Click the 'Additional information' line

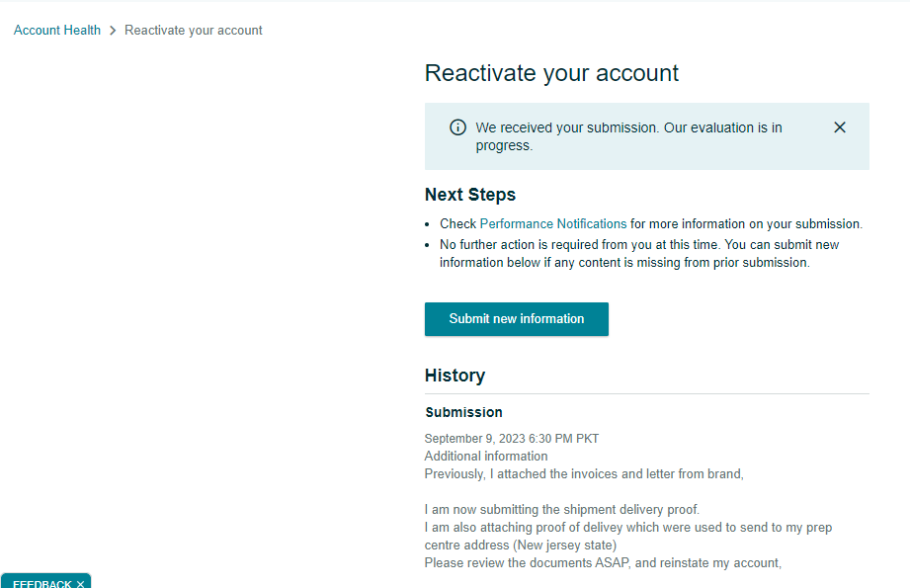[486, 457]
